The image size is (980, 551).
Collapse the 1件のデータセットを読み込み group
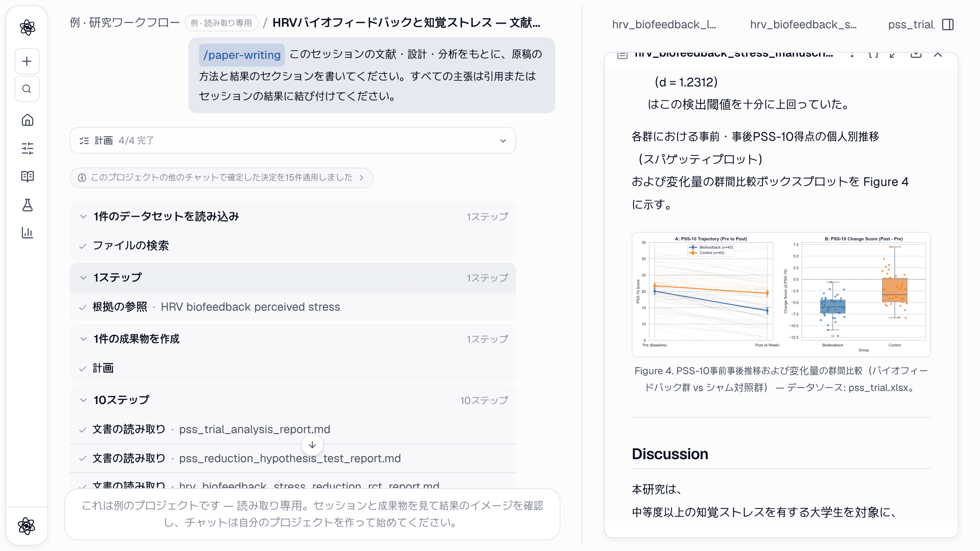(83, 217)
